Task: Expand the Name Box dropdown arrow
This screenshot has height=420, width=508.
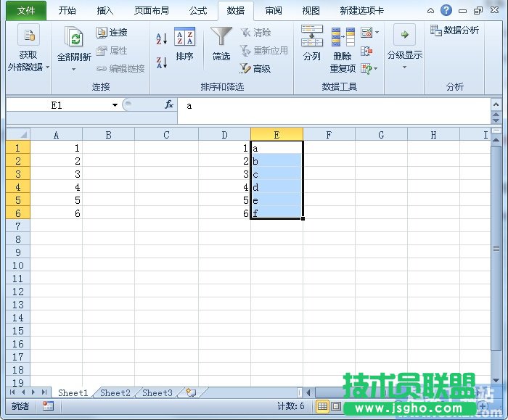Action: coord(115,105)
